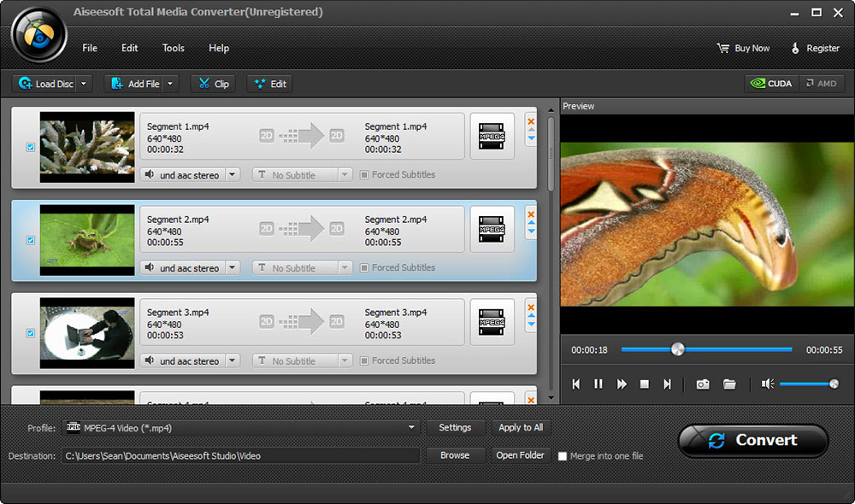Open the Tools menu
Viewport: 855px width, 504px height.
pyautogui.click(x=174, y=48)
